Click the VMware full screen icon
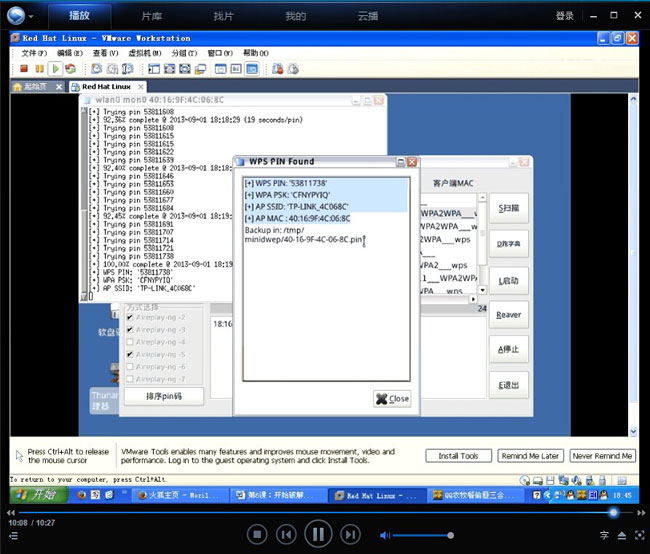The height and width of the screenshot is (554, 650). (x=170, y=69)
